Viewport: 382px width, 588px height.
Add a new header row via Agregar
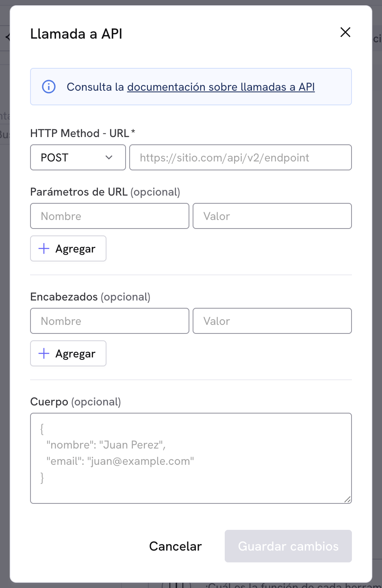pos(68,353)
